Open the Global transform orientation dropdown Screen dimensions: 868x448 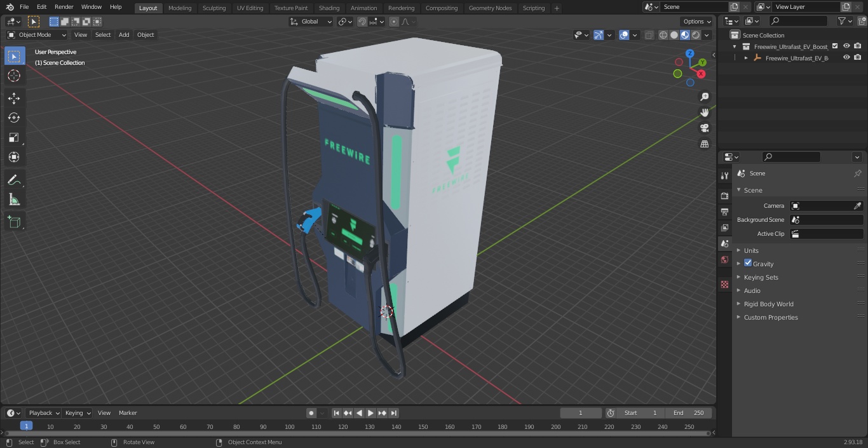point(311,22)
